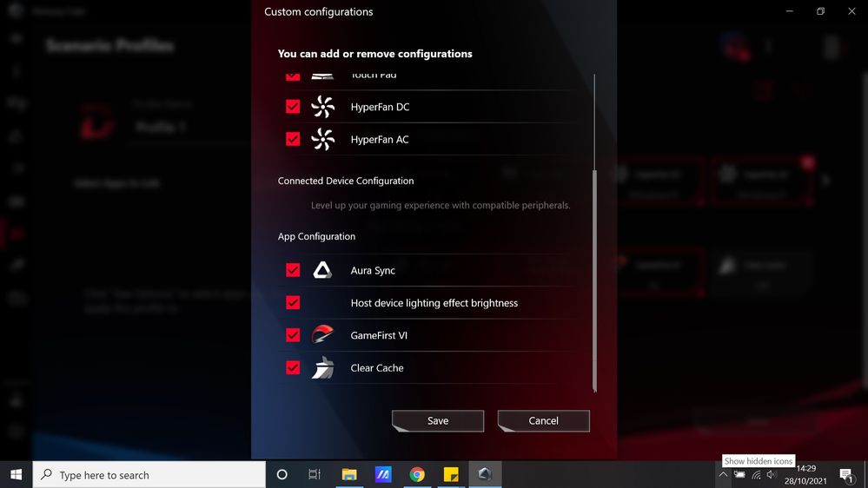Image resolution: width=868 pixels, height=488 pixels.
Task: Open Cortana from the taskbar
Action: pyautogui.click(x=282, y=475)
